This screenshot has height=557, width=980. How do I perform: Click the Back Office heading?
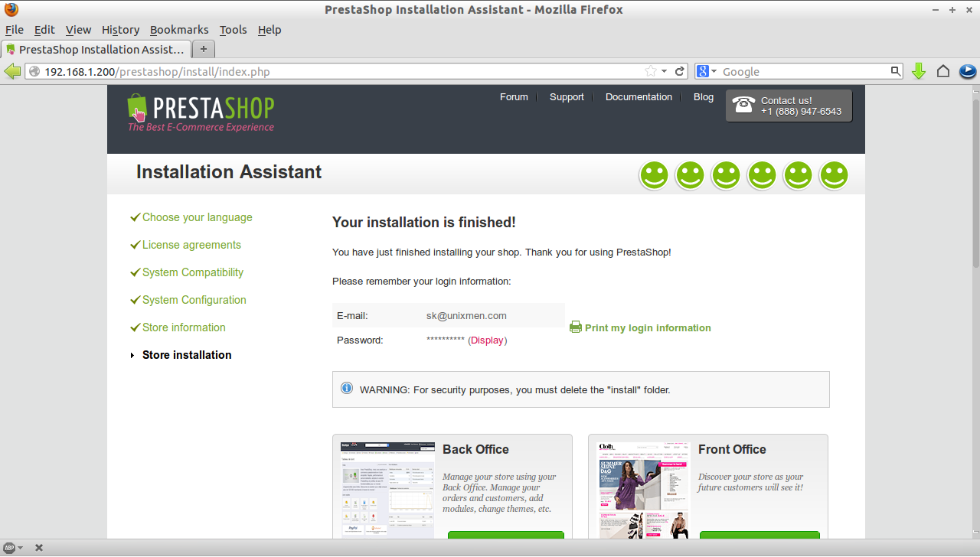pyautogui.click(x=475, y=449)
